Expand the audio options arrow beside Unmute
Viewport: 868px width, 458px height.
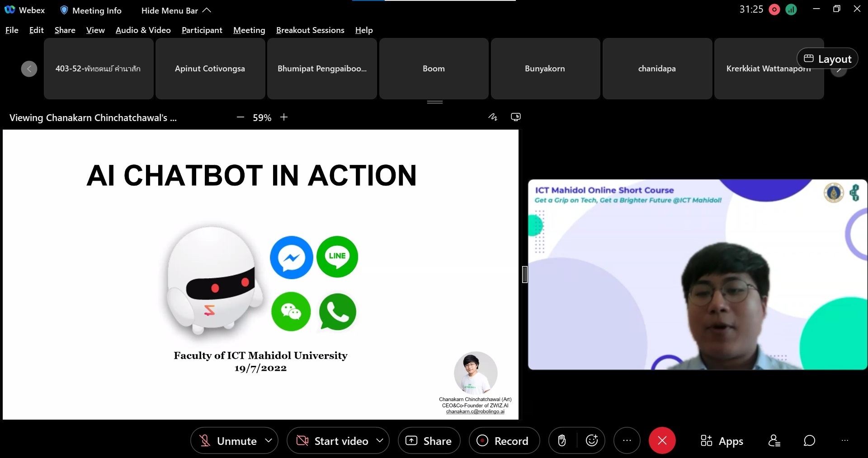coord(269,440)
